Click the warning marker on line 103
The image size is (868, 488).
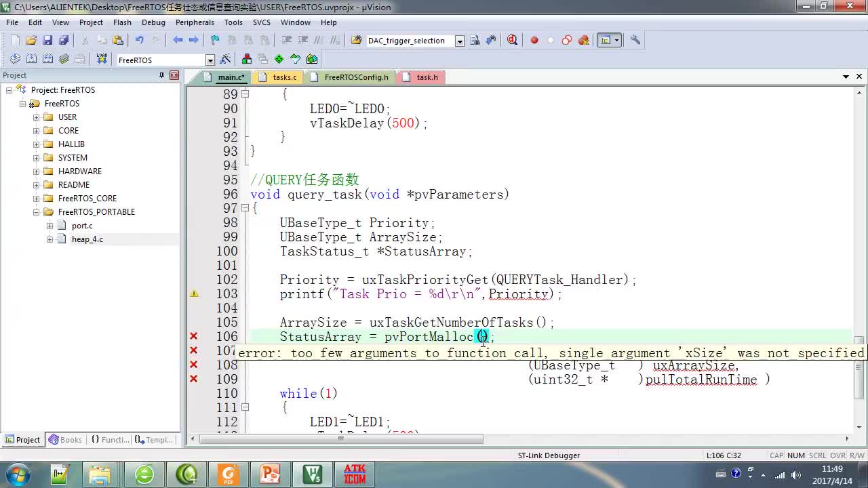coord(194,293)
